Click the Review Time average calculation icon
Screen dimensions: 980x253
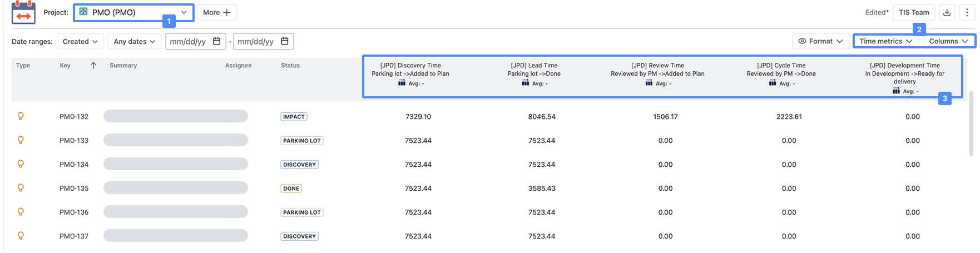649,83
